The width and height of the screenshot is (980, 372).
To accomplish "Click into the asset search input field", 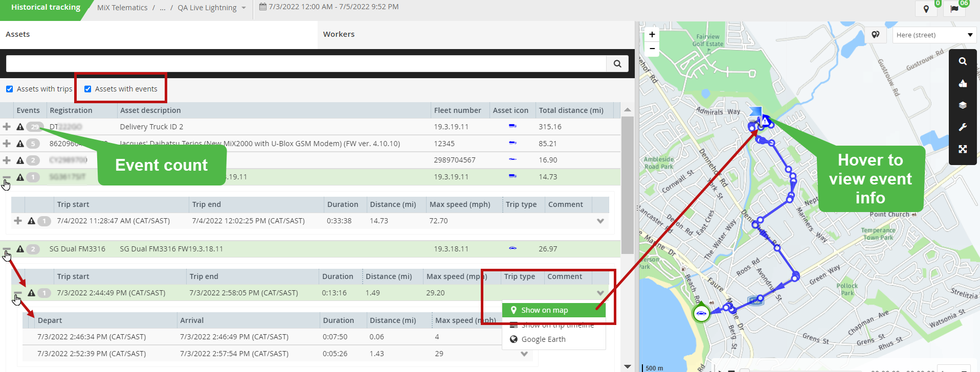I will [306, 64].
